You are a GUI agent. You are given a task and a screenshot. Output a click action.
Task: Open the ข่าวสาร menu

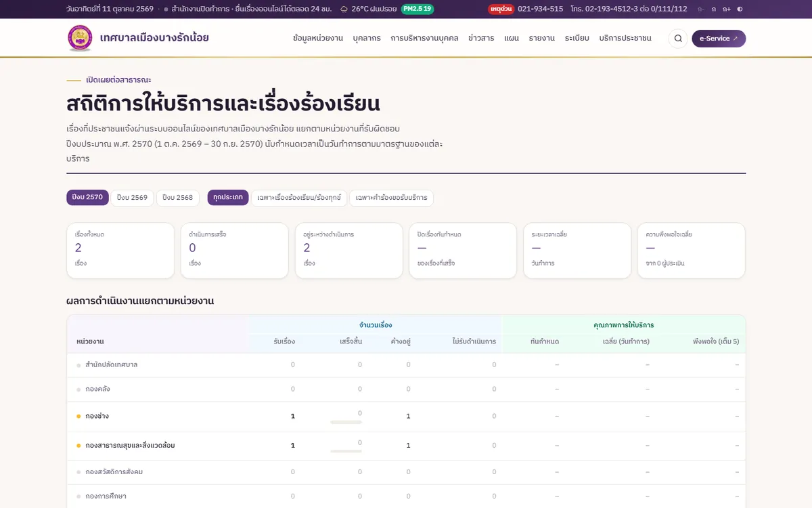point(481,38)
